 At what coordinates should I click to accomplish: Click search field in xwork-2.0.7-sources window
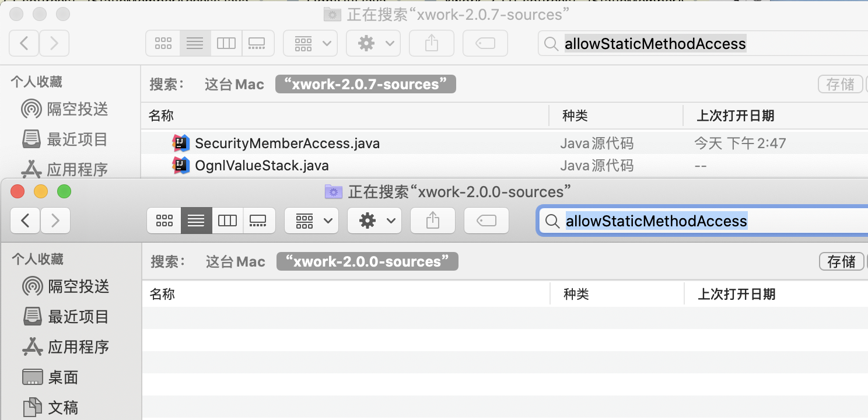(702, 44)
